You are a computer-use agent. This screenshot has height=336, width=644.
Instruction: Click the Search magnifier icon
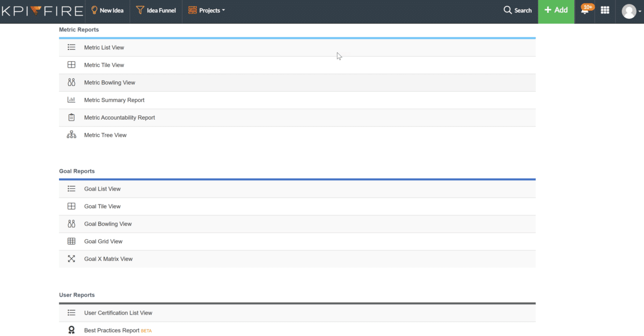(508, 10)
